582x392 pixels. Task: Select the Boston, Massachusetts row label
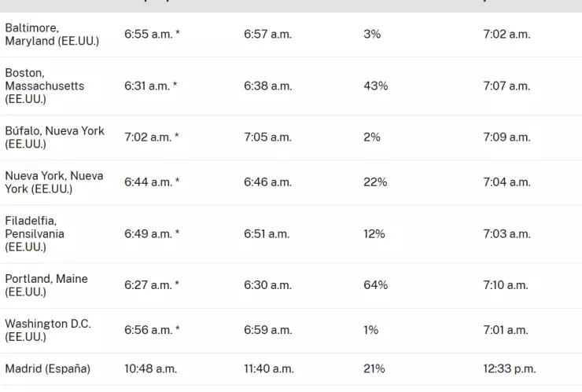44,86
